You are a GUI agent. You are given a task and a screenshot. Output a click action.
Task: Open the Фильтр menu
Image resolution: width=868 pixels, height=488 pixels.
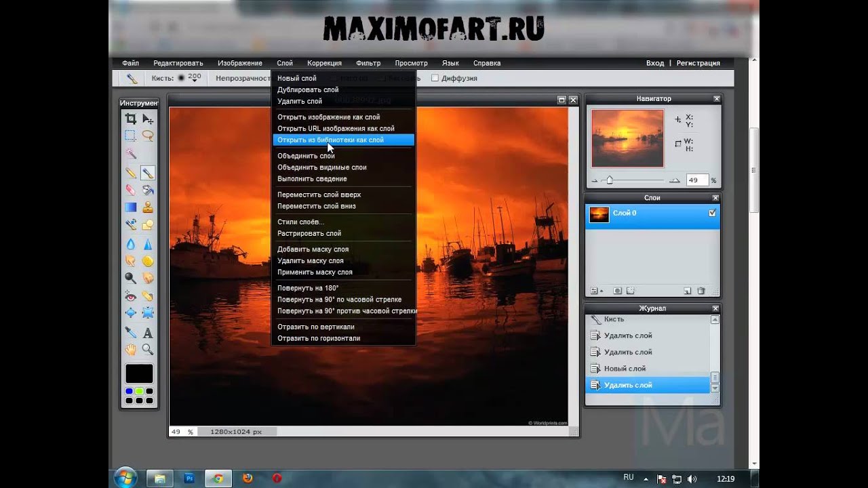click(368, 63)
